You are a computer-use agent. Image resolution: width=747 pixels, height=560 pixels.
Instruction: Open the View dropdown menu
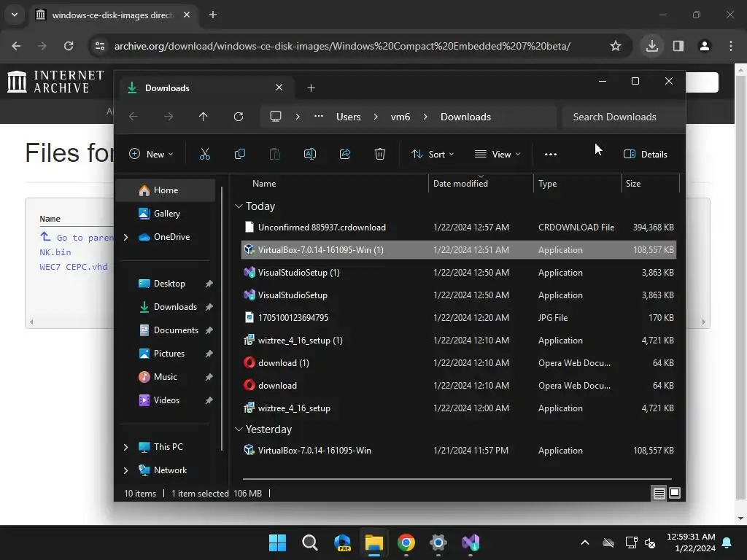coord(498,154)
